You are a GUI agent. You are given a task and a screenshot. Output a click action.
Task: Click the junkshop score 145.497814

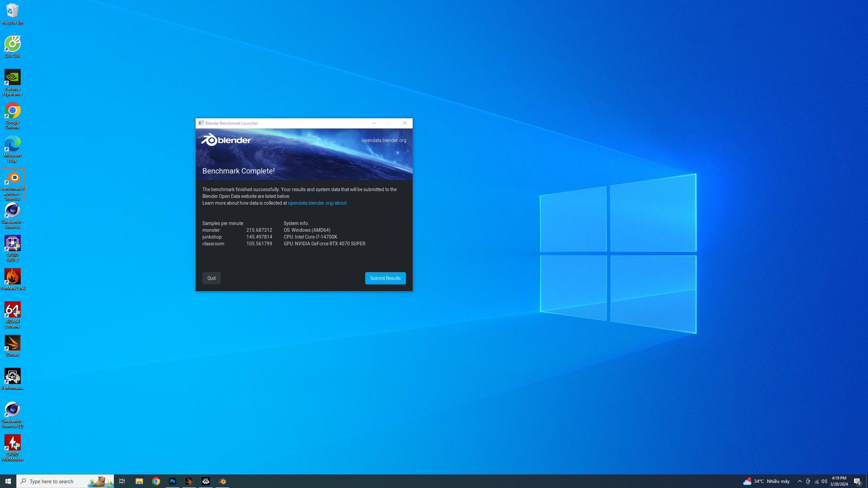[259, 237]
